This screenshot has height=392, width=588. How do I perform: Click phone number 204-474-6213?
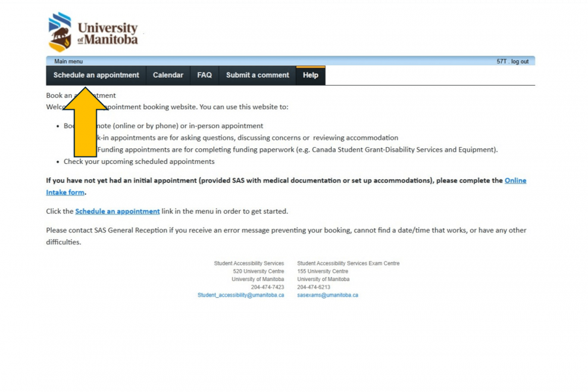tap(314, 287)
